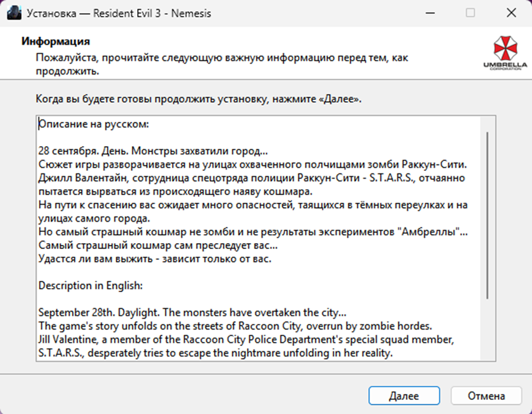Click the line 'Описание на русском:'
The height and width of the screenshot is (414, 532).
pos(93,124)
